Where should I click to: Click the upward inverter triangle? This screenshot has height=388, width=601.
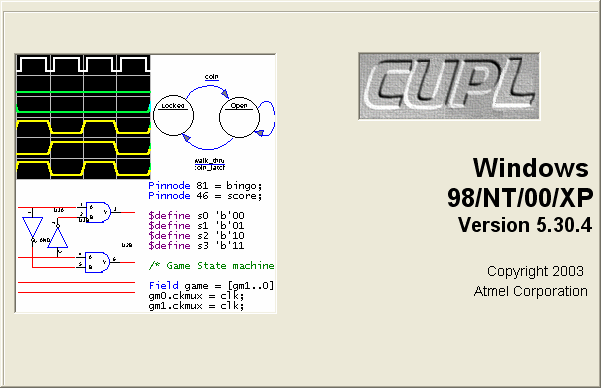click(x=57, y=237)
